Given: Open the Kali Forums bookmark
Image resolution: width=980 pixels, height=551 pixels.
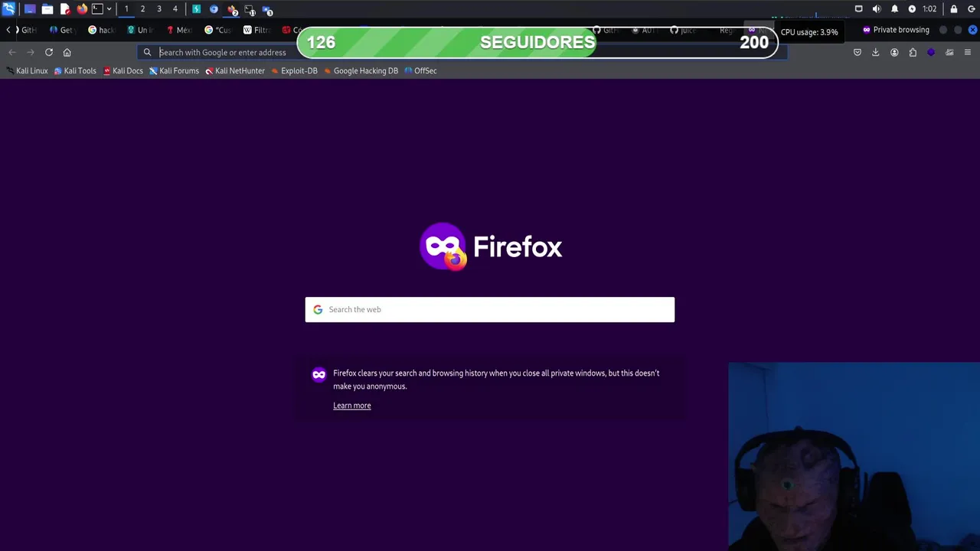Looking at the screenshot, I should (174, 70).
